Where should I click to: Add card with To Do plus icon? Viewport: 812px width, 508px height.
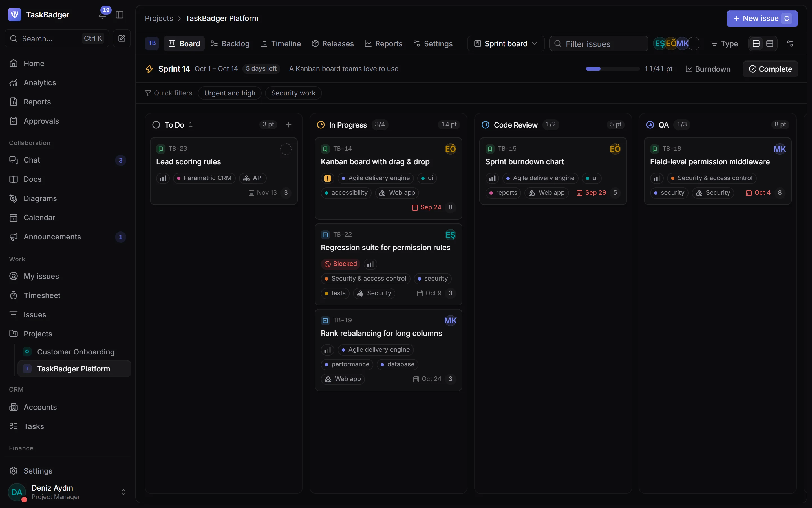tap(288, 125)
